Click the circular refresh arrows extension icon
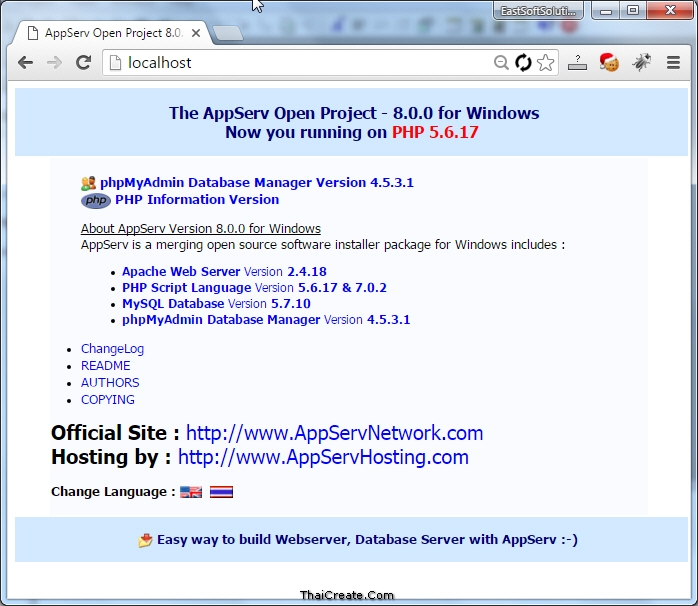Viewport: 698px width, 606px height. tap(523, 63)
